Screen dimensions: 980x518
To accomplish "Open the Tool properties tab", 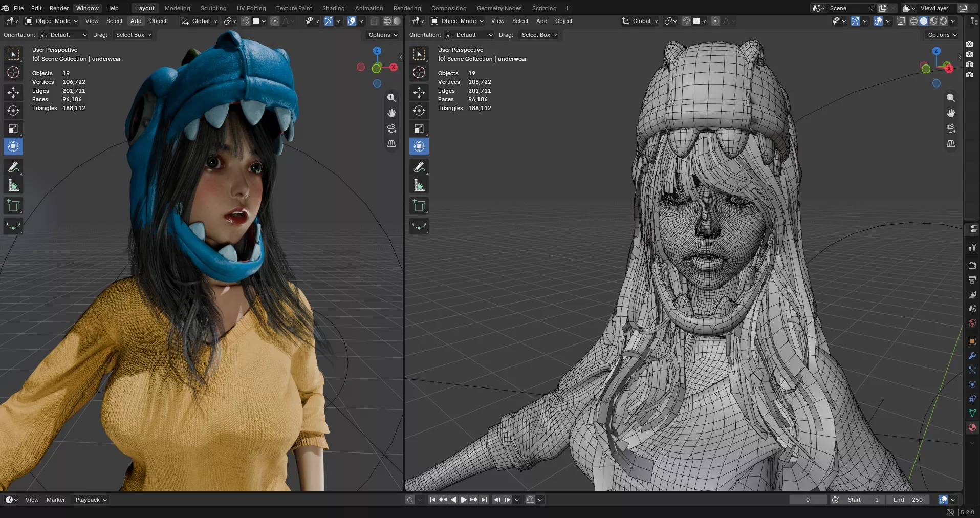I will (972, 247).
